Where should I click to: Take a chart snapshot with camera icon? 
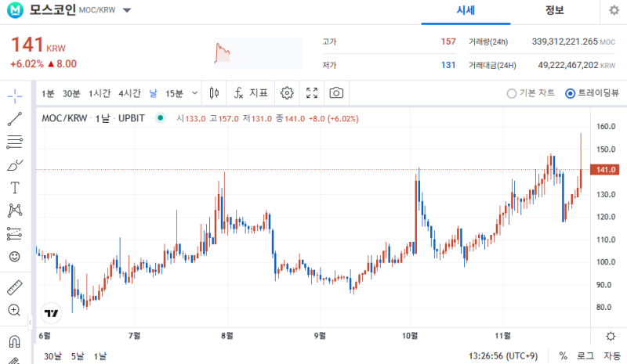coord(336,93)
